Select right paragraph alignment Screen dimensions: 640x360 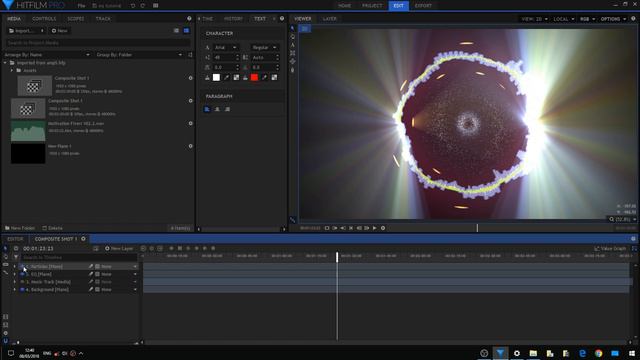[227, 109]
